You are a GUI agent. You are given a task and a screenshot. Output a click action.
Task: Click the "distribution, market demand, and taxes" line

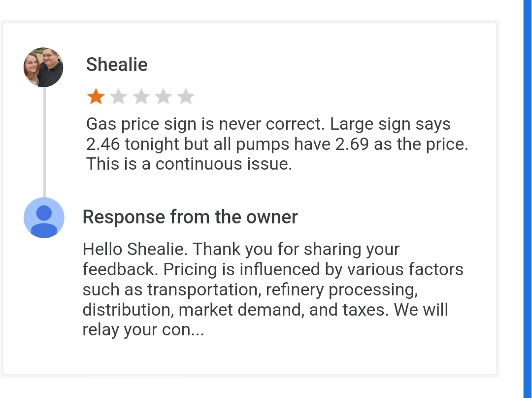click(265, 310)
